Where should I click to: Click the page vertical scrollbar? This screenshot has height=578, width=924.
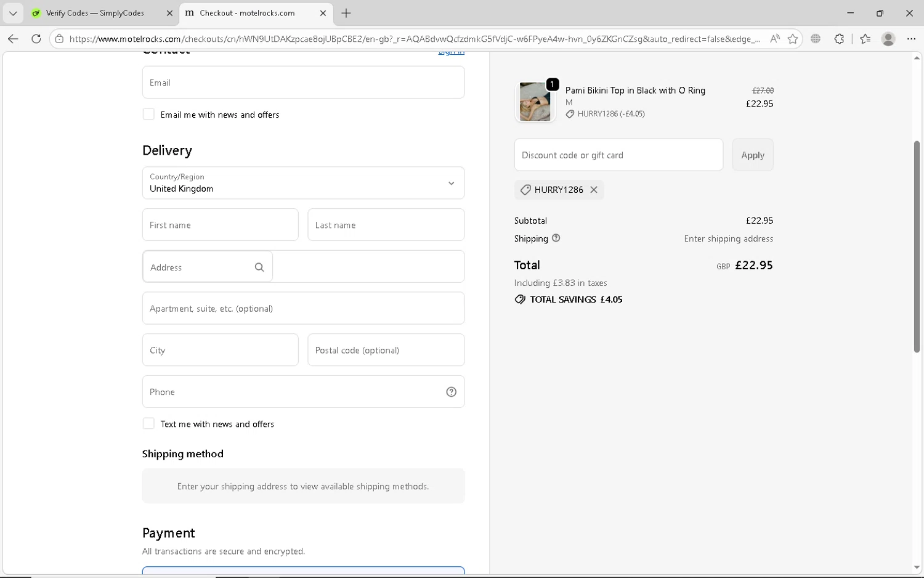917,246
